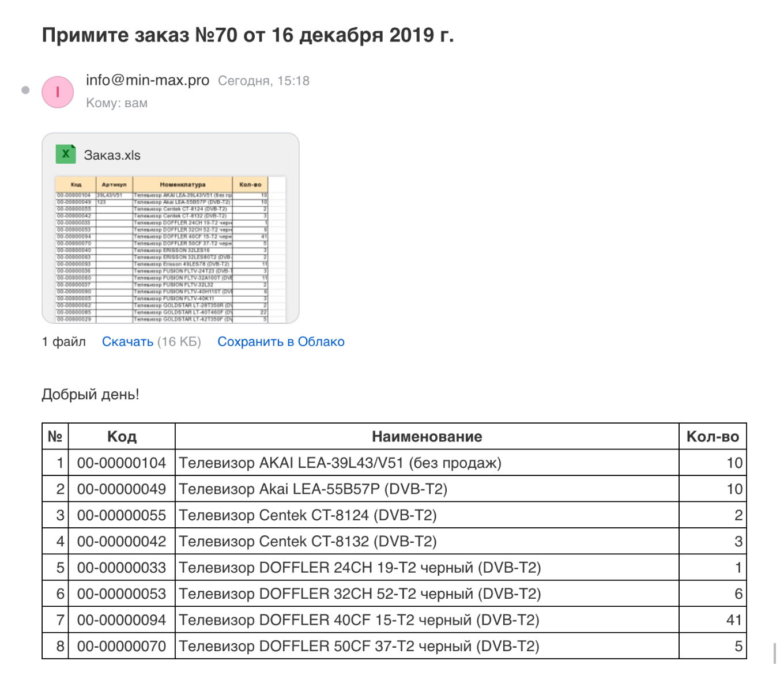The image size is (784, 680).
Task: Click code cell 00-00000055
Action: tap(122, 515)
